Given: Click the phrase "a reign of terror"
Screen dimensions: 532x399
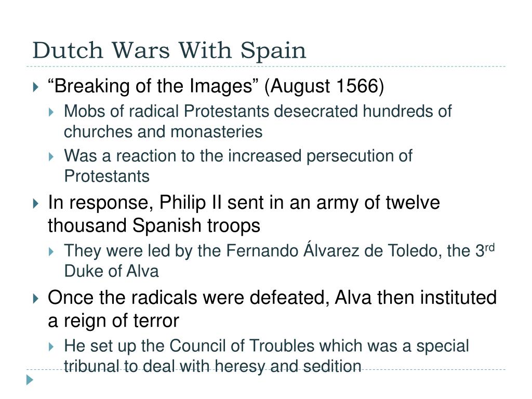Looking at the screenshot, I should (x=113, y=321).
